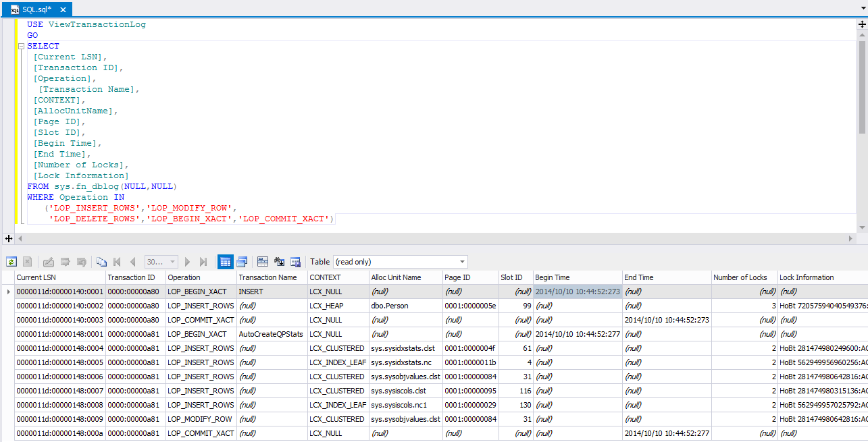The height and width of the screenshot is (442, 868).
Task: Click the sys.sysidxstats.clst cell
Action: tap(405, 348)
